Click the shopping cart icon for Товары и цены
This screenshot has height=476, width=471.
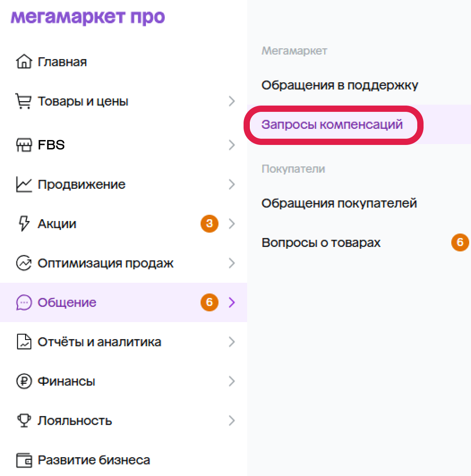tap(23, 101)
